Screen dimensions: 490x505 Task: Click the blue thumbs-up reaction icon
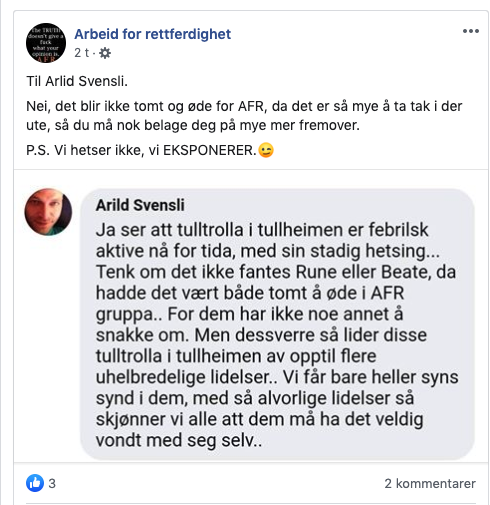pos(35,483)
